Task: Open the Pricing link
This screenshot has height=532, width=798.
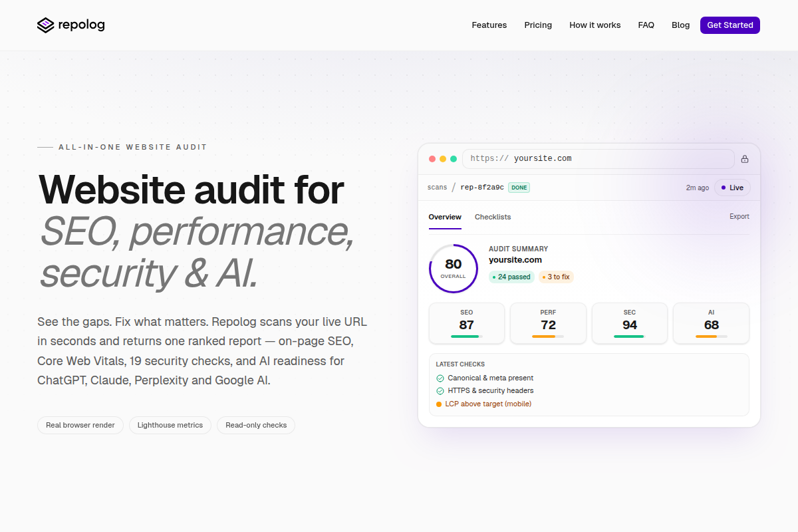Action: pyautogui.click(x=538, y=25)
